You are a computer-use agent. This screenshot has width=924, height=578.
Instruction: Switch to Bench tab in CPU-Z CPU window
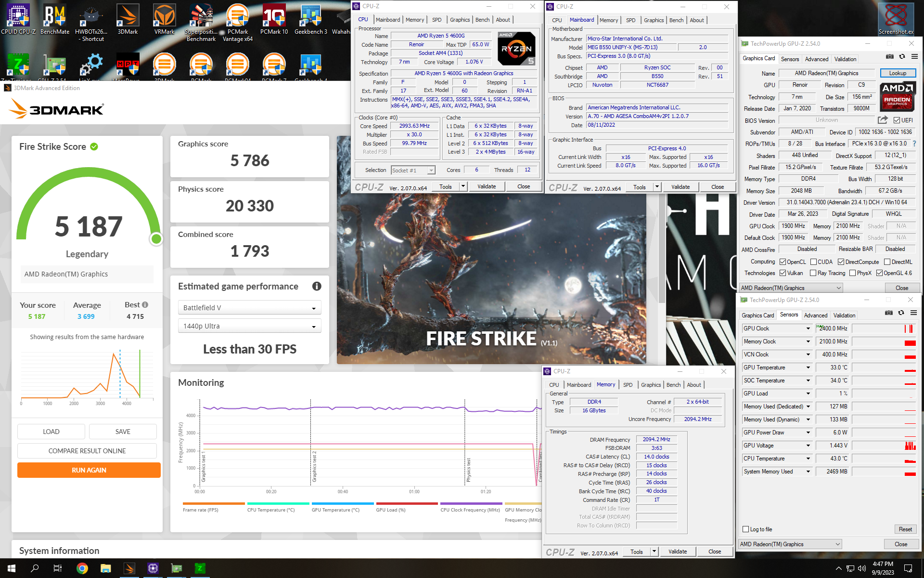(x=483, y=20)
